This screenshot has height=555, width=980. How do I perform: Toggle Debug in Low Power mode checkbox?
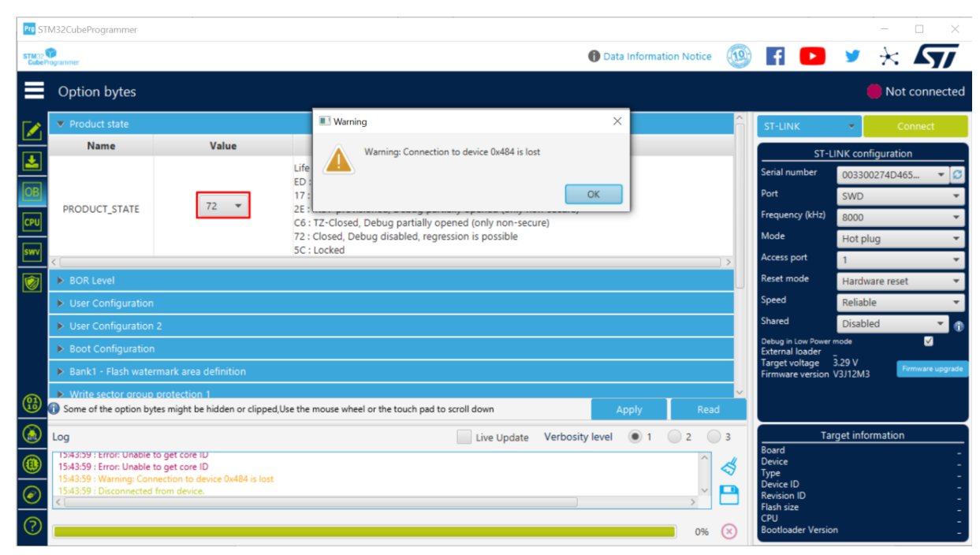[x=928, y=341]
